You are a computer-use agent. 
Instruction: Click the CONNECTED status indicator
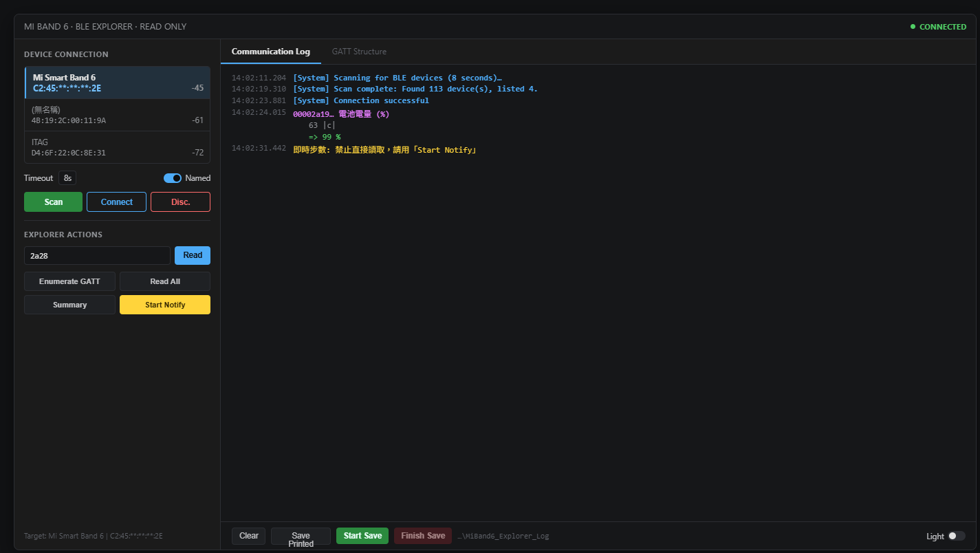click(938, 27)
